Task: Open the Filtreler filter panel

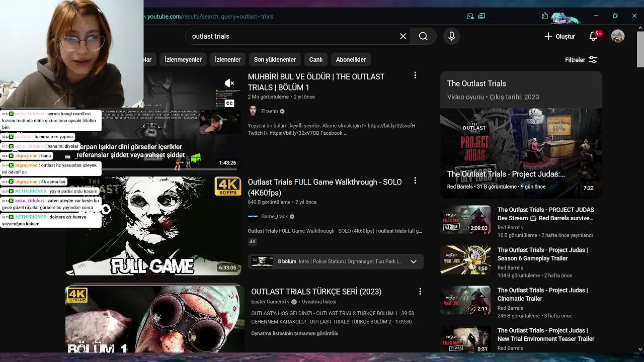Action: [x=581, y=60]
